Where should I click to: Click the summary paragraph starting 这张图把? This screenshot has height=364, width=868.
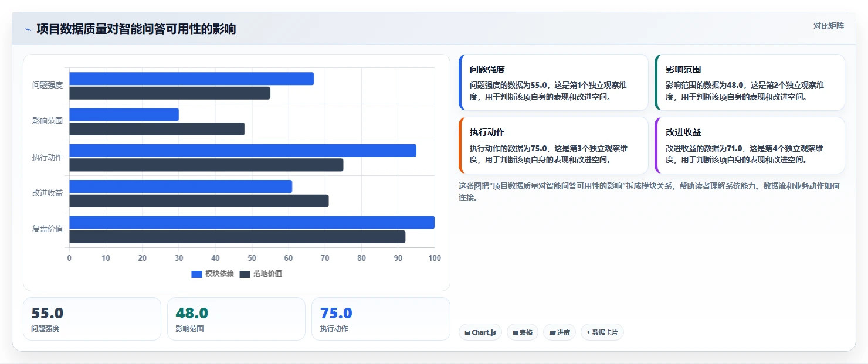pyautogui.click(x=649, y=192)
